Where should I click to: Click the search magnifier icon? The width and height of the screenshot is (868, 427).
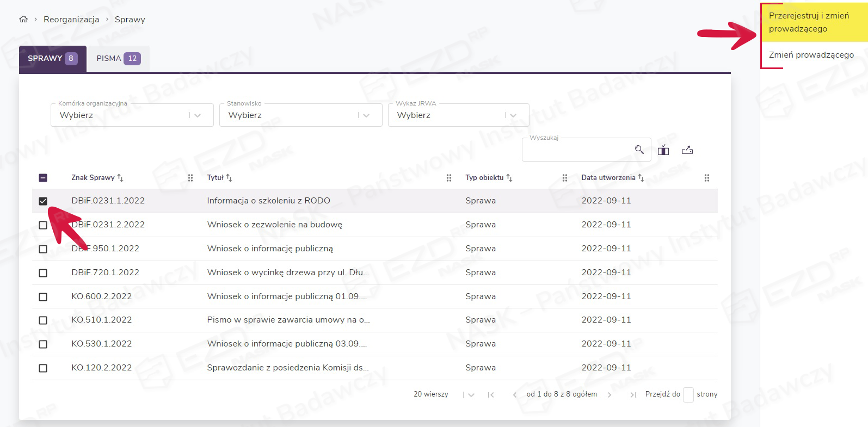point(639,150)
